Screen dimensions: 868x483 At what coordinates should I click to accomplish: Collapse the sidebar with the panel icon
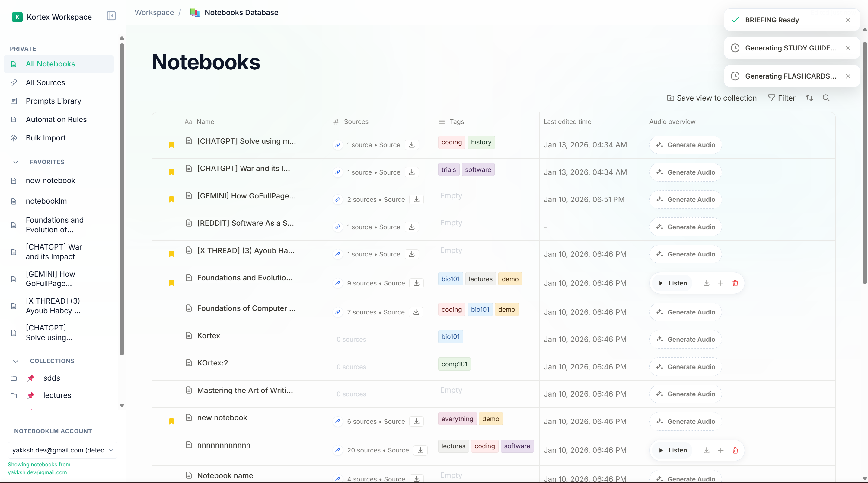(111, 16)
